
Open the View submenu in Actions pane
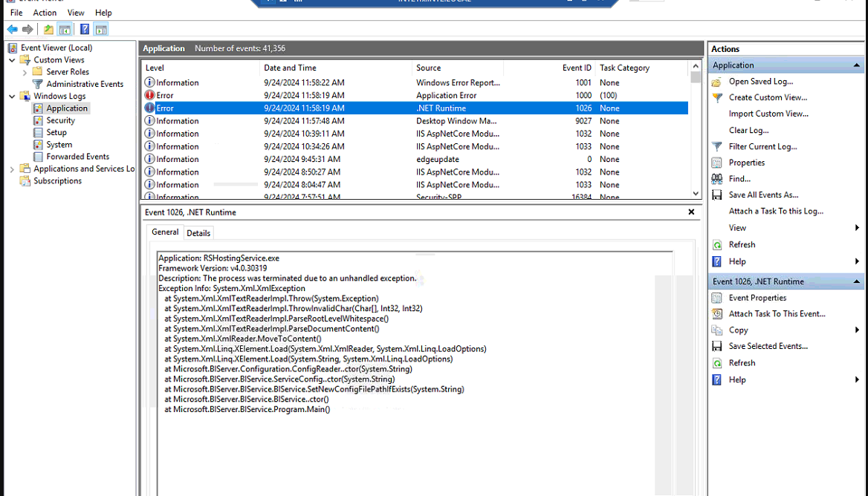[736, 227]
